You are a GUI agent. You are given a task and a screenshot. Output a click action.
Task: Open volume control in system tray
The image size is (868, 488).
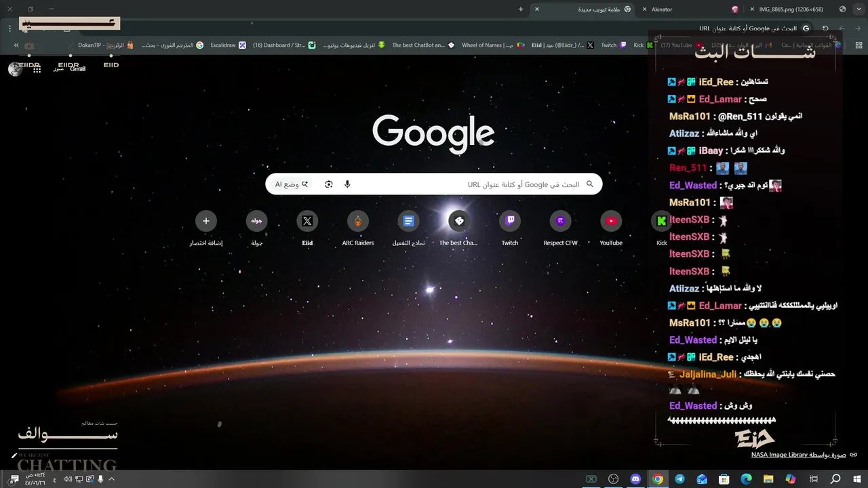coord(68,479)
